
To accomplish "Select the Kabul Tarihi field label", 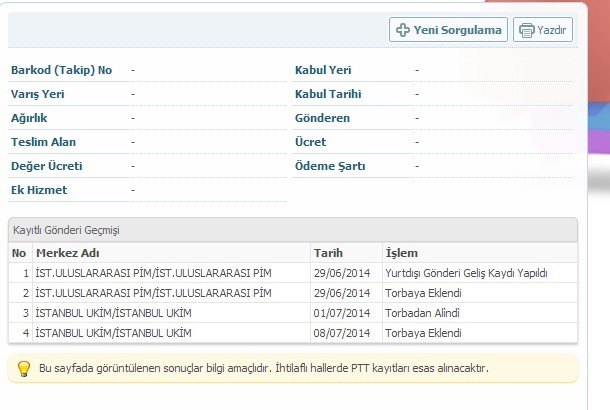I will point(328,94).
